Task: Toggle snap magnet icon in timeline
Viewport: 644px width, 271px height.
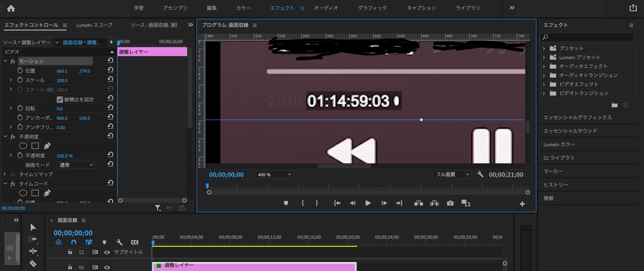Action: (74, 242)
